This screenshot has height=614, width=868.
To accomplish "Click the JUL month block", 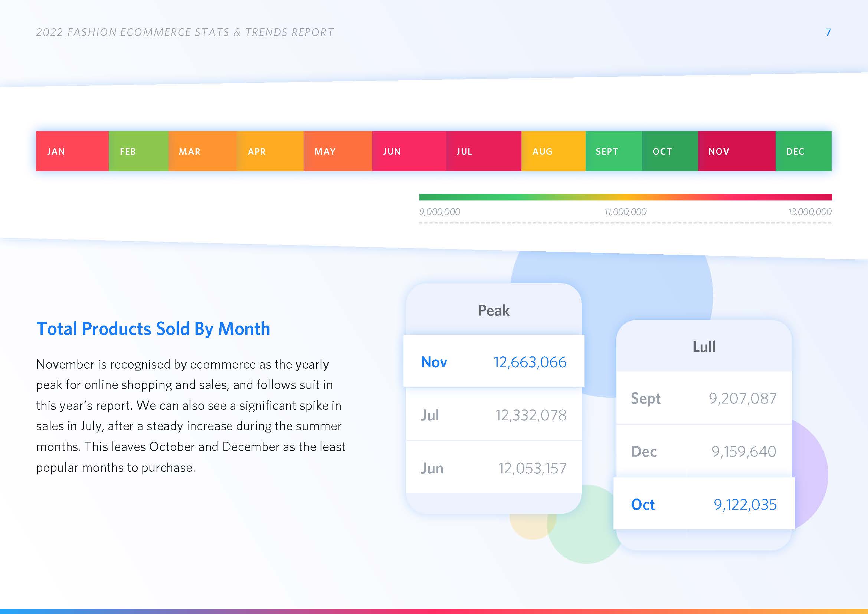I will pos(484,151).
